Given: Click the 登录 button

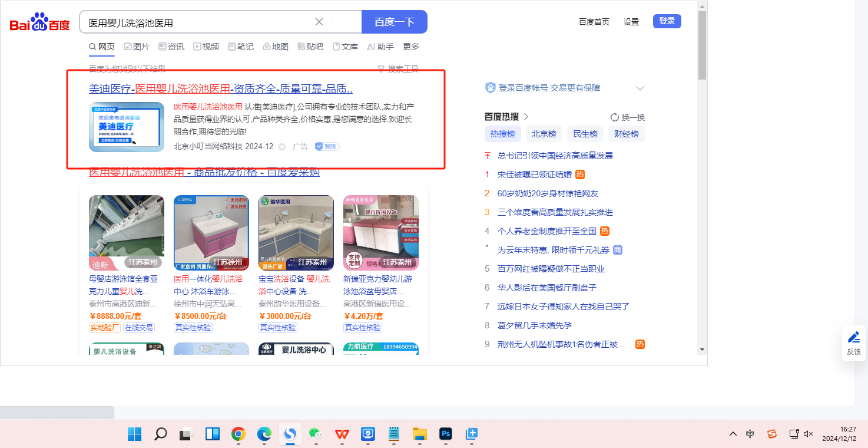Looking at the screenshot, I should click(667, 21).
